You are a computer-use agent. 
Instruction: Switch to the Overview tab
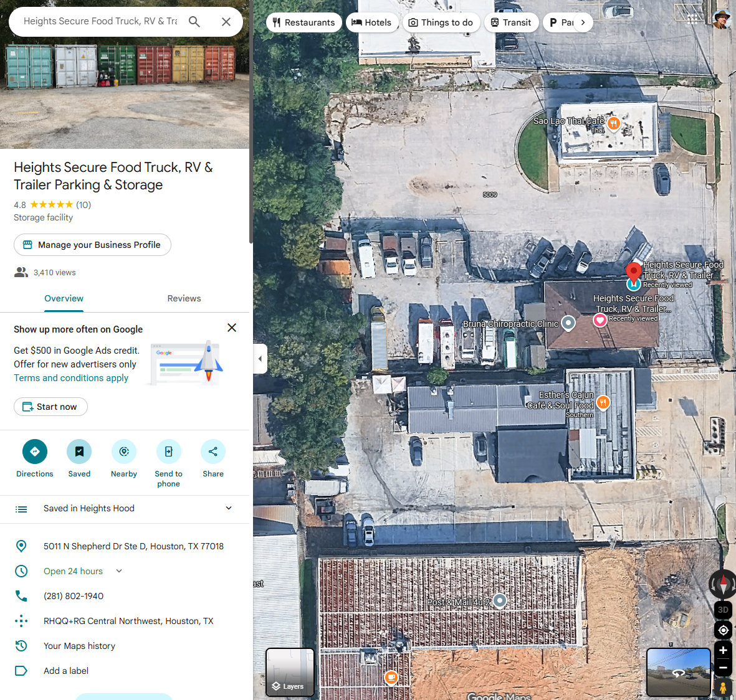[x=64, y=299]
